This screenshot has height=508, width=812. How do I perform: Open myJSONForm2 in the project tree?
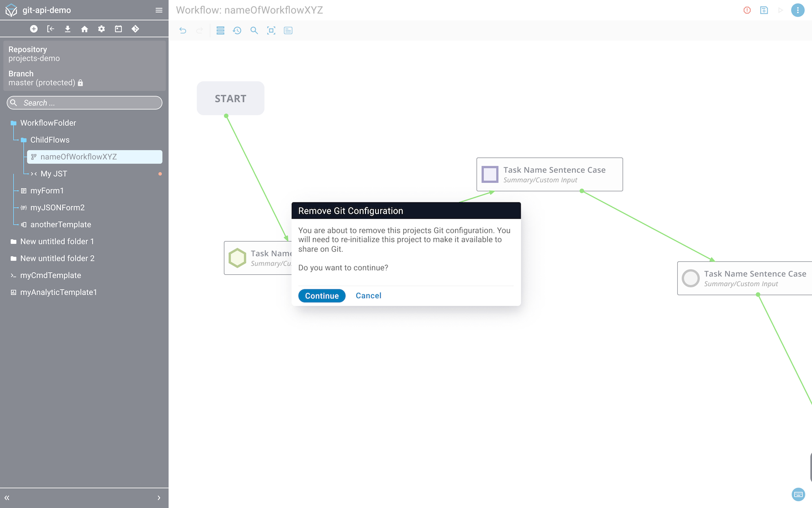click(x=58, y=208)
